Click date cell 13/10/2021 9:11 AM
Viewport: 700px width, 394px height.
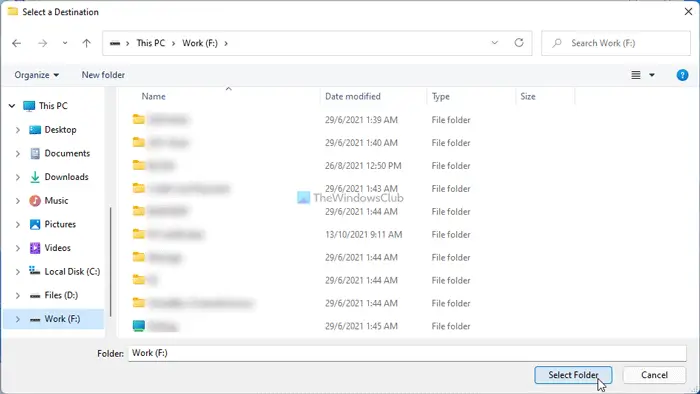tap(363, 234)
